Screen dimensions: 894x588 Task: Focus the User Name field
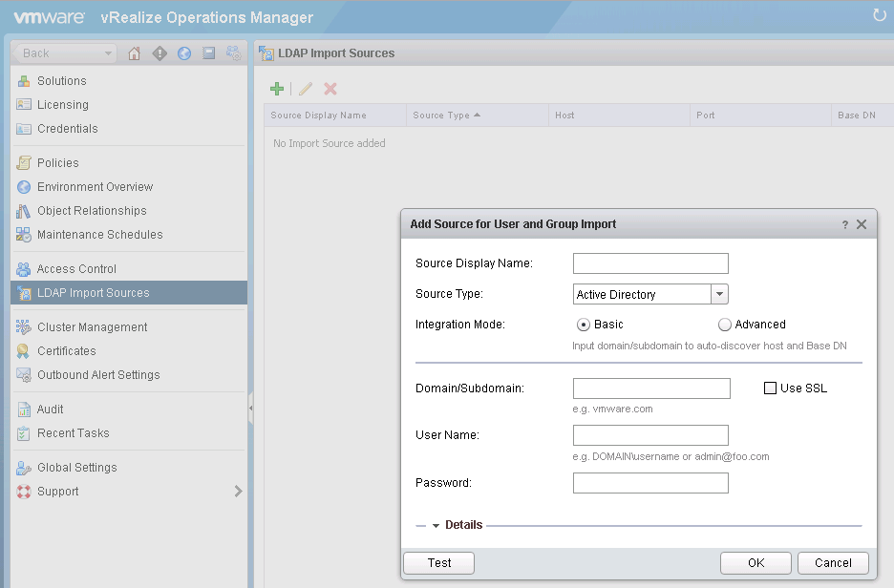[650, 435]
